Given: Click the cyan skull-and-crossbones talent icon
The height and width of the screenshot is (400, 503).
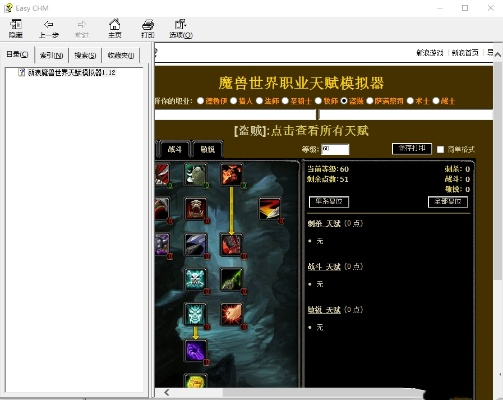Looking at the screenshot, I should 196,279.
